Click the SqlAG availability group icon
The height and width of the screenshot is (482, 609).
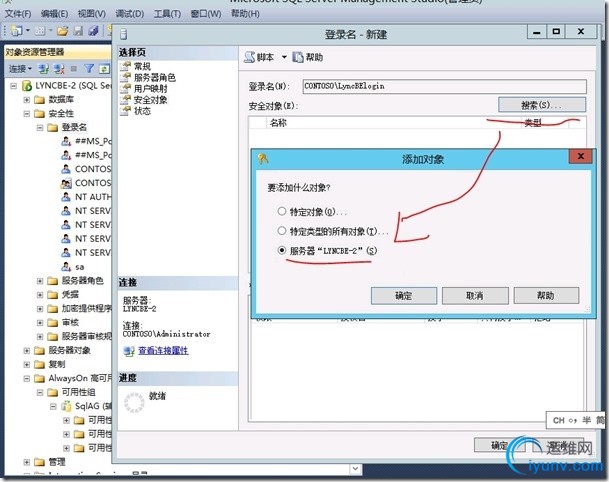pos(66,406)
